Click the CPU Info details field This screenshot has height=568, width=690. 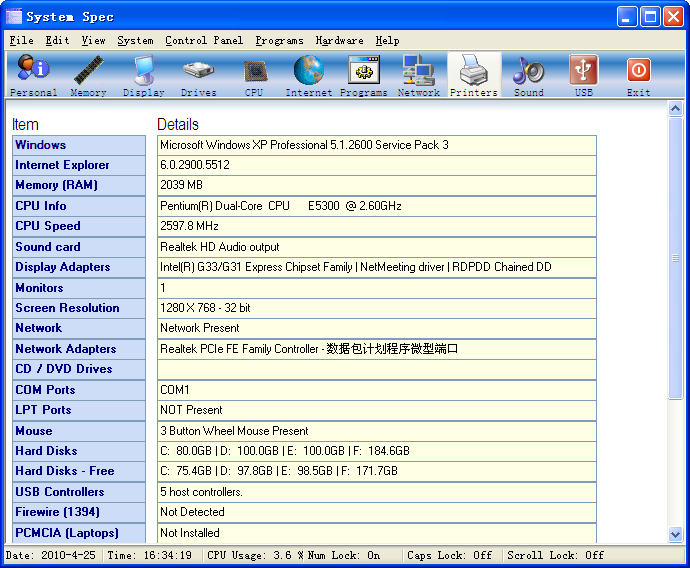(x=376, y=206)
